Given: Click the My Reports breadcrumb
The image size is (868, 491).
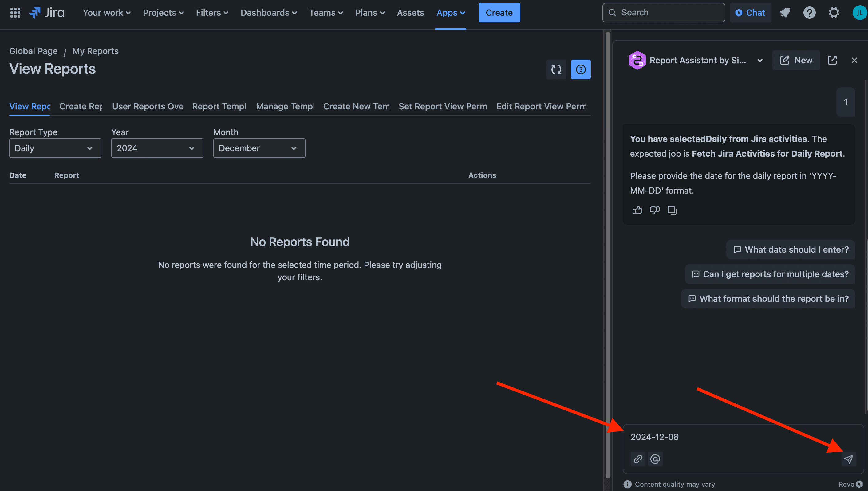Looking at the screenshot, I should point(96,51).
